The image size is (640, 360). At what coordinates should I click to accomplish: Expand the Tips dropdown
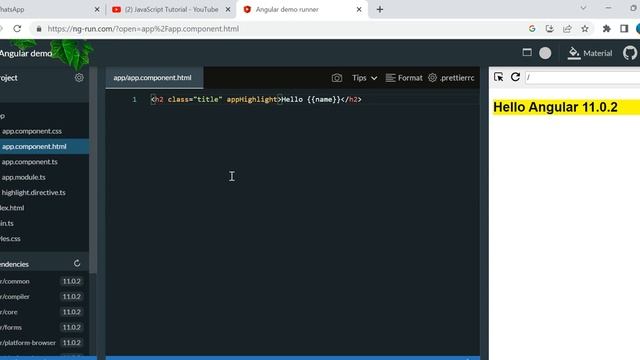point(364,78)
